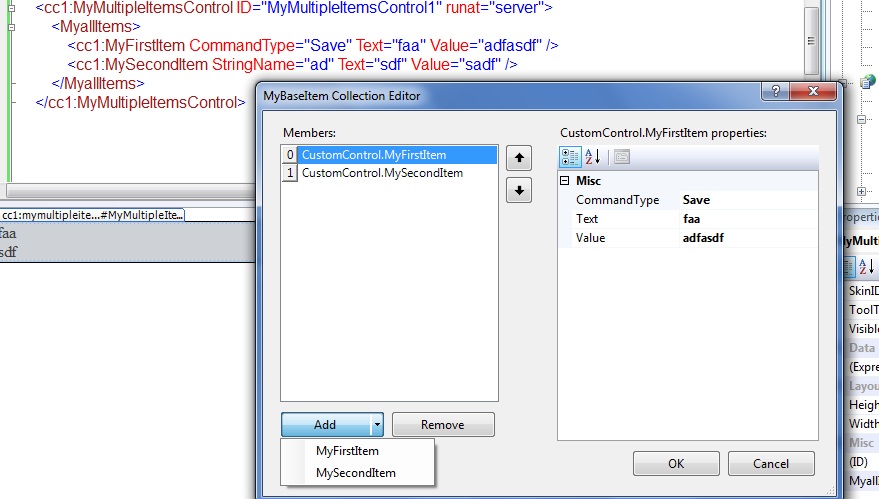Click the expand plus toggle in the right side panel
Screen dimensions: 879x499
click(x=862, y=191)
